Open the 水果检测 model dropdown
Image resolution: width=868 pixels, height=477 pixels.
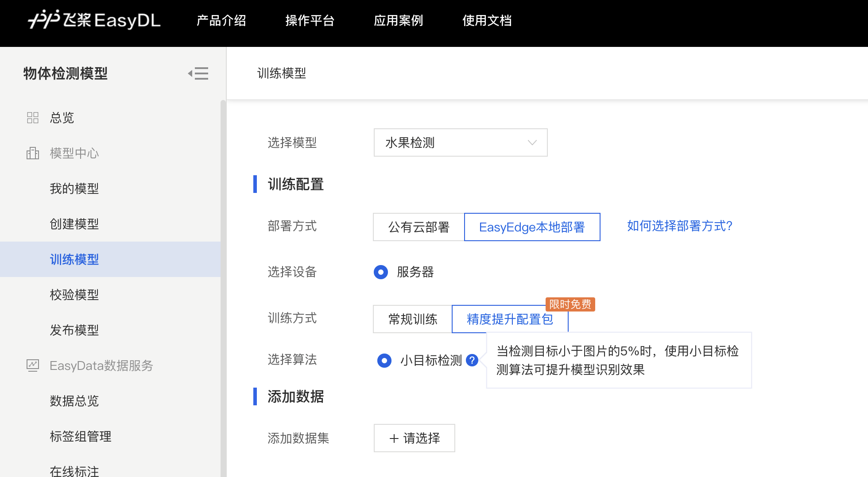click(461, 142)
